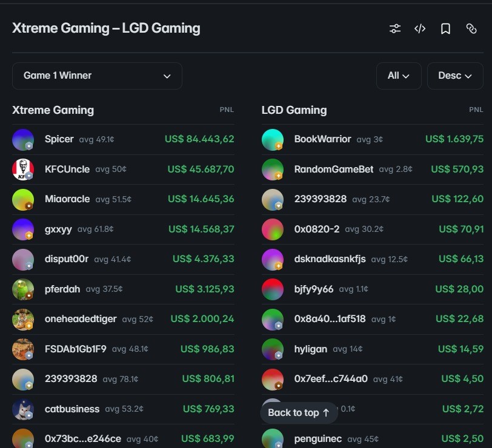492x448 pixels.
Task: Open the Desc sort order dropdown
Action: [455, 76]
